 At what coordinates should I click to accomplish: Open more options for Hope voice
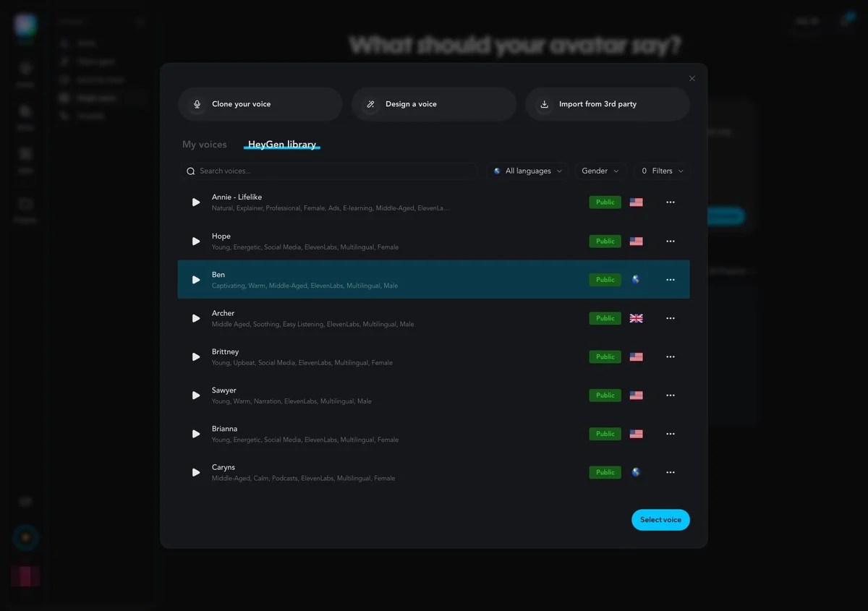pos(671,242)
